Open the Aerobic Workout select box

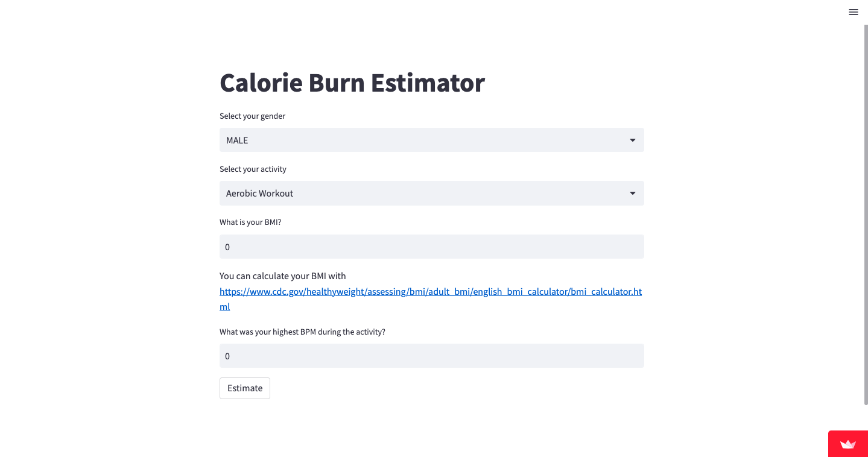click(431, 194)
